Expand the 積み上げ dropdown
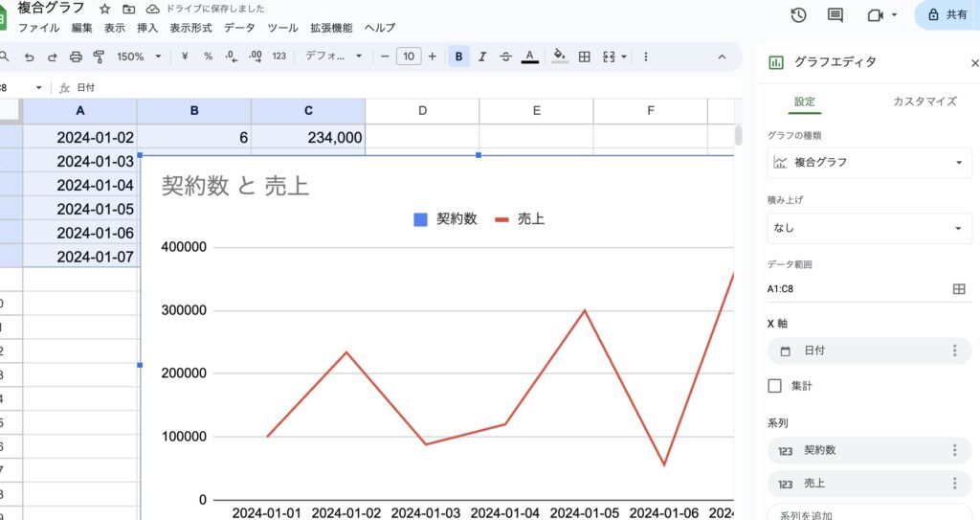This screenshot has width=980, height=520. pos(869,229)
